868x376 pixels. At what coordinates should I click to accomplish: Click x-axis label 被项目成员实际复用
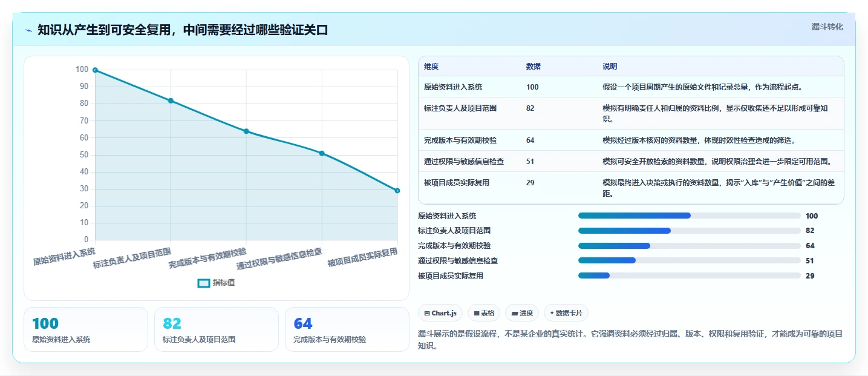click(362, 257)
